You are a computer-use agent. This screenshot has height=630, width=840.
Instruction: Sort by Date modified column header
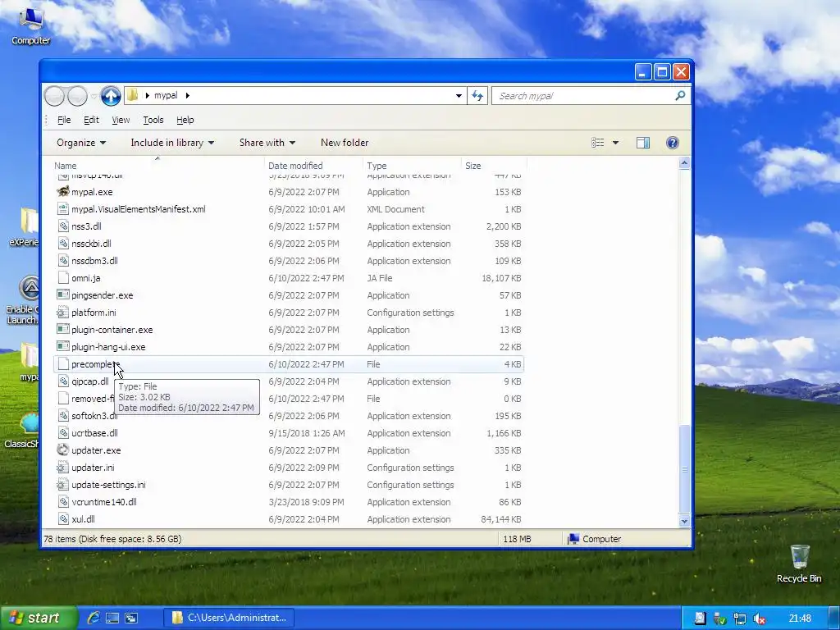click(313, 166)
